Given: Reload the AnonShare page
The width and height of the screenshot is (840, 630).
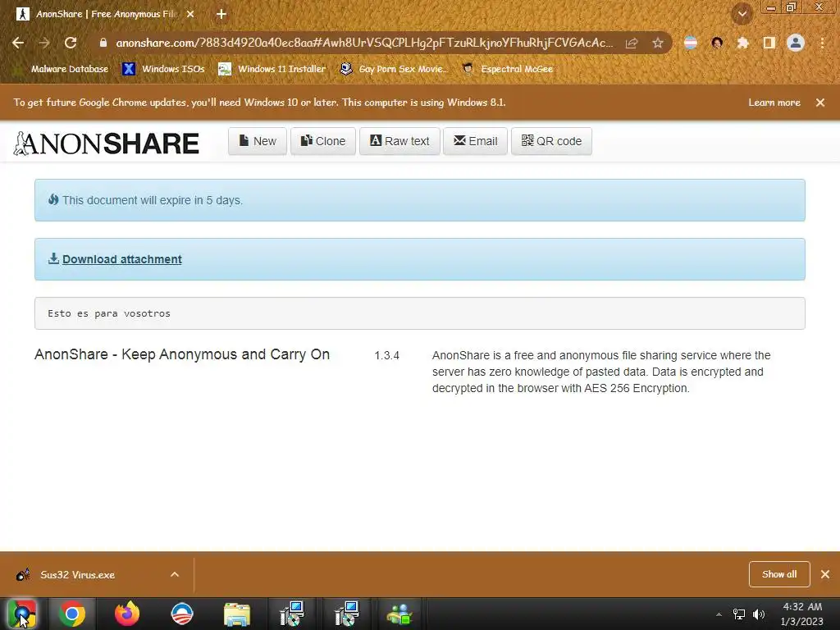Looking at the screenshot, I should [71, 43].
